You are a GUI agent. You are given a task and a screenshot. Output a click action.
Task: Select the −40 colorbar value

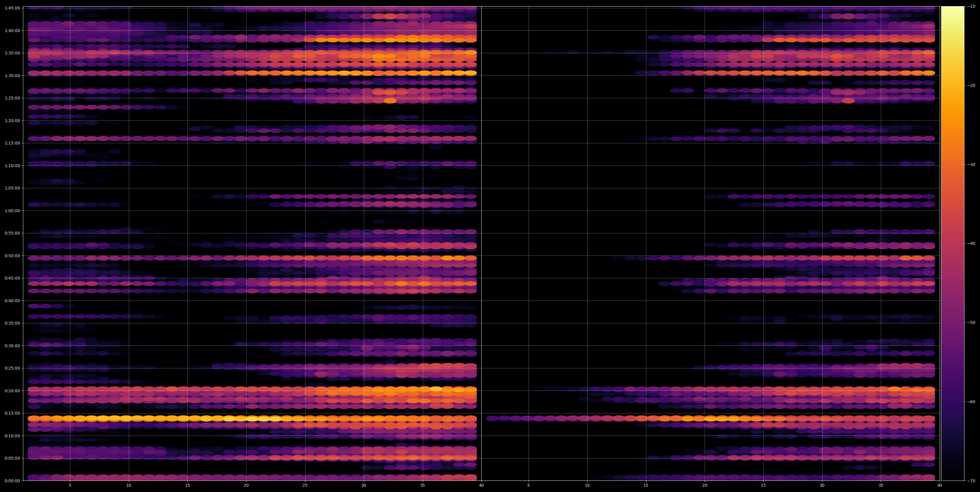pyautogui.click(x=971, y=244)
